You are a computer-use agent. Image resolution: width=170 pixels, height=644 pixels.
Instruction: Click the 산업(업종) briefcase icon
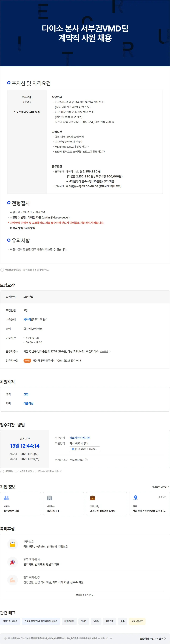92,498
